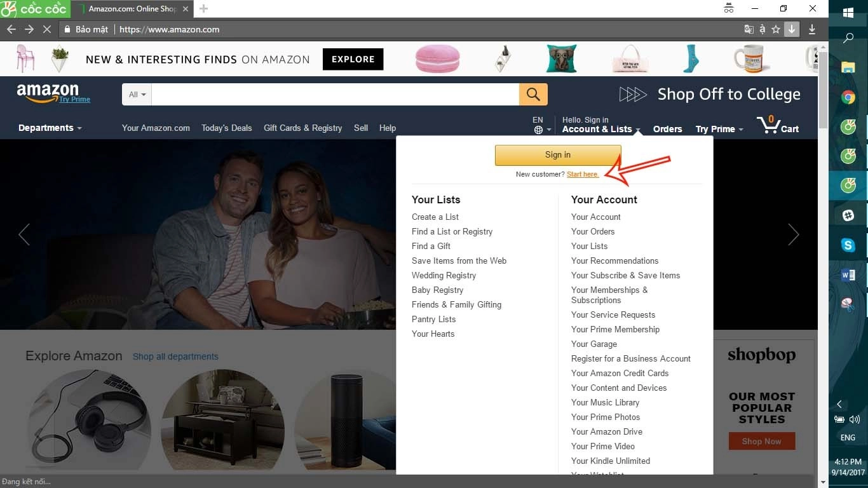This screenshot has width=868, height=488.
Task: Switch to the Amazon.com browser tab
Action: pos(130,9)
